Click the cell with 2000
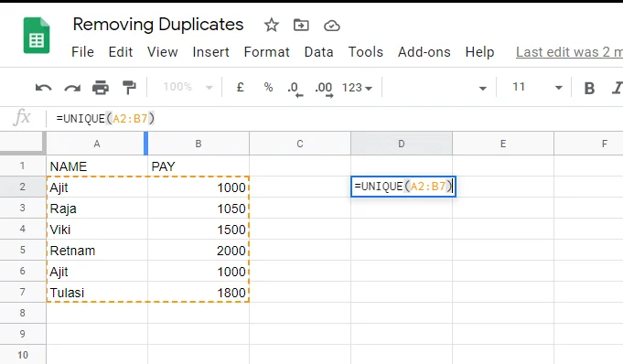The width and height of the screenshot is (623, 364). click(x=199, y=251)
